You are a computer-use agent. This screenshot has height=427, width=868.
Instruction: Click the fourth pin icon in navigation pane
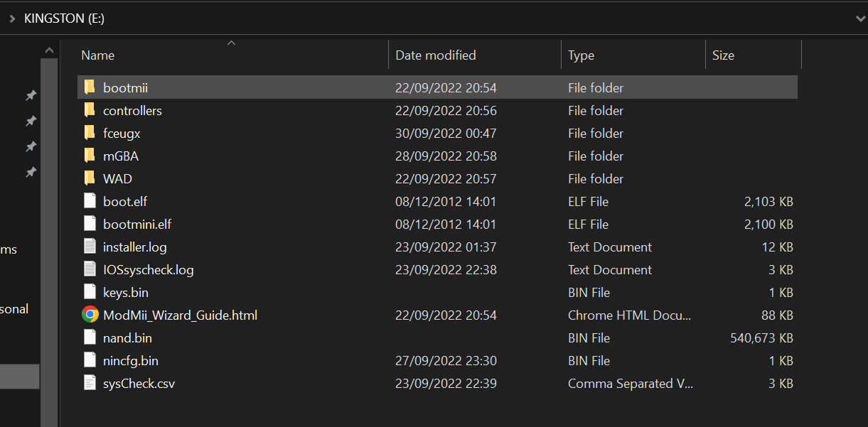[x=31, y=172]
